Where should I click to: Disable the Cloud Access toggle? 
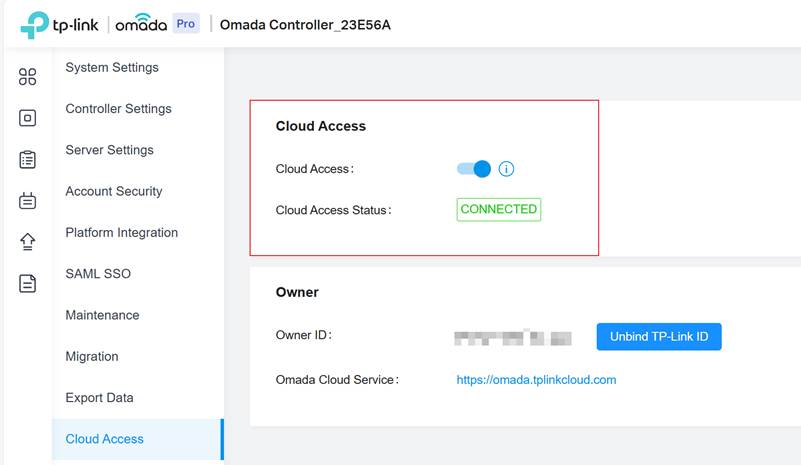pyautogui.click(x=474, y=169)
